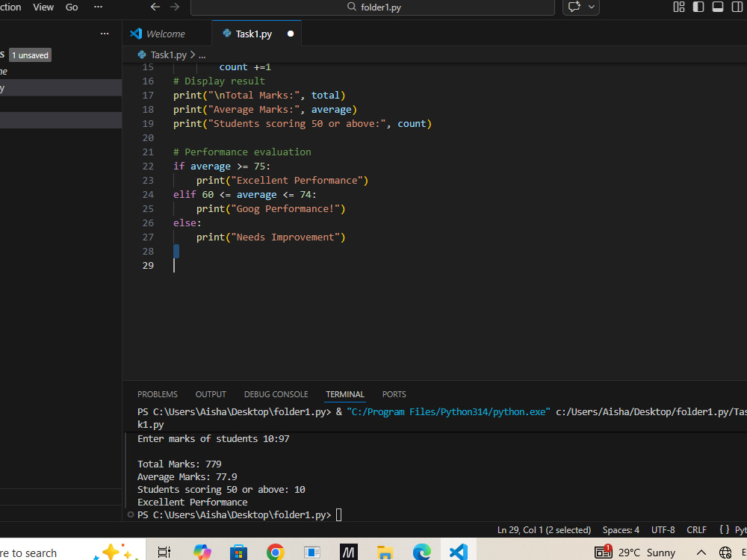Toggle the secondary side bar
The height and width of the screenshot is (560, 747).
tap(737, 7)
